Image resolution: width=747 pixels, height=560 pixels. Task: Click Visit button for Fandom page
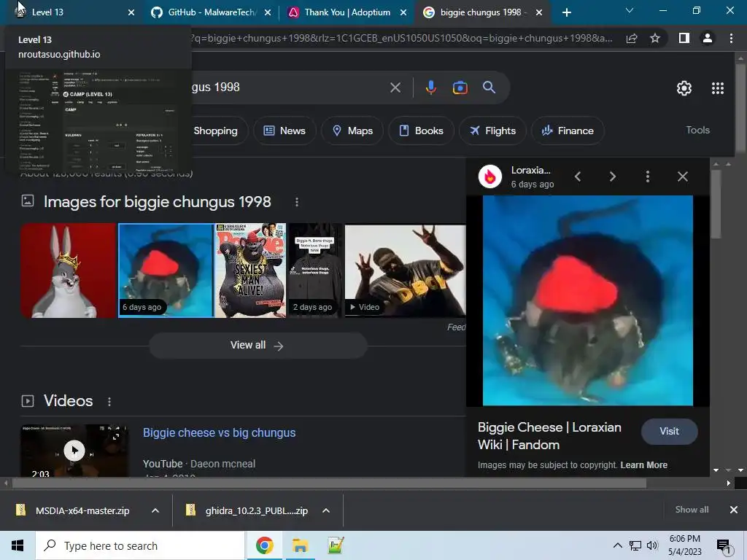[670, 432]
